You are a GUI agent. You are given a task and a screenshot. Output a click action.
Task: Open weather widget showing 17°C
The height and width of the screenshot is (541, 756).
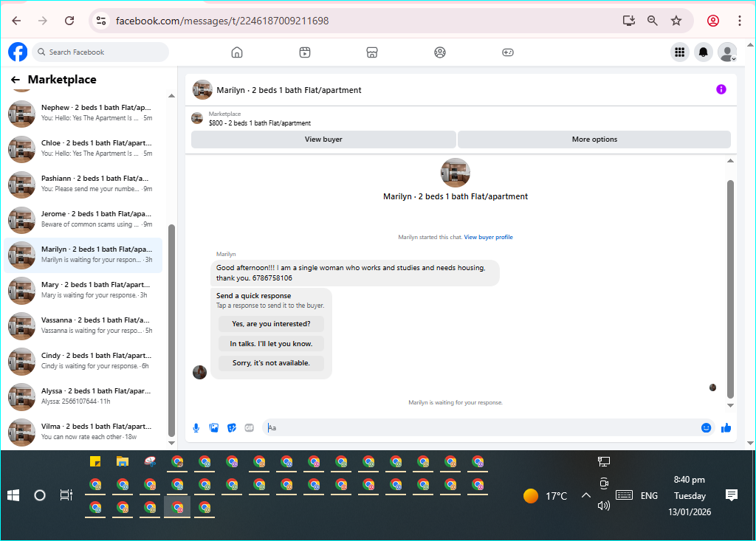click(x=546, y=496)
